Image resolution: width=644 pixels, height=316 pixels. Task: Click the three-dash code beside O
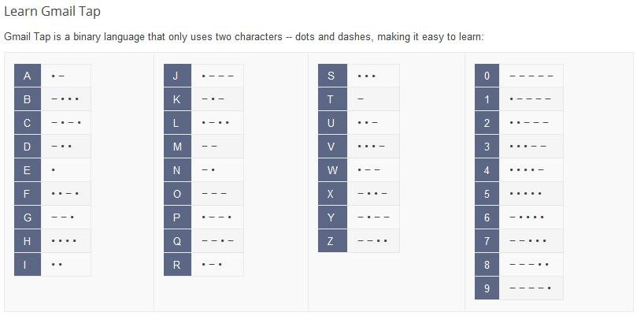[x=214, y=194]
